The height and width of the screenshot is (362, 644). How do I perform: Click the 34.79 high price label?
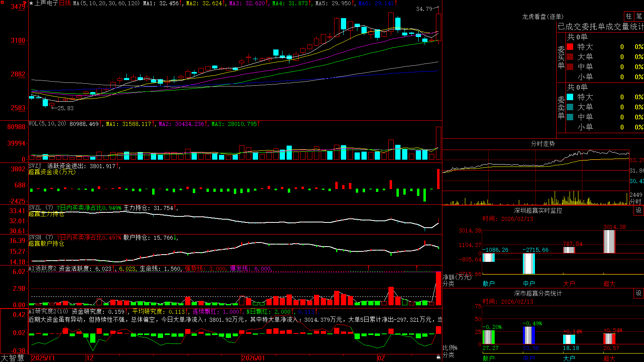click(424, 9)
